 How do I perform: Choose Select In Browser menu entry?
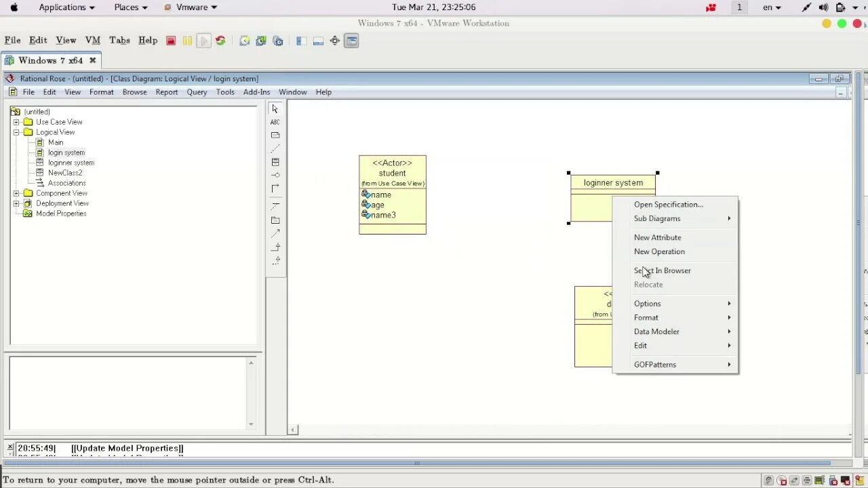[675, 270]
